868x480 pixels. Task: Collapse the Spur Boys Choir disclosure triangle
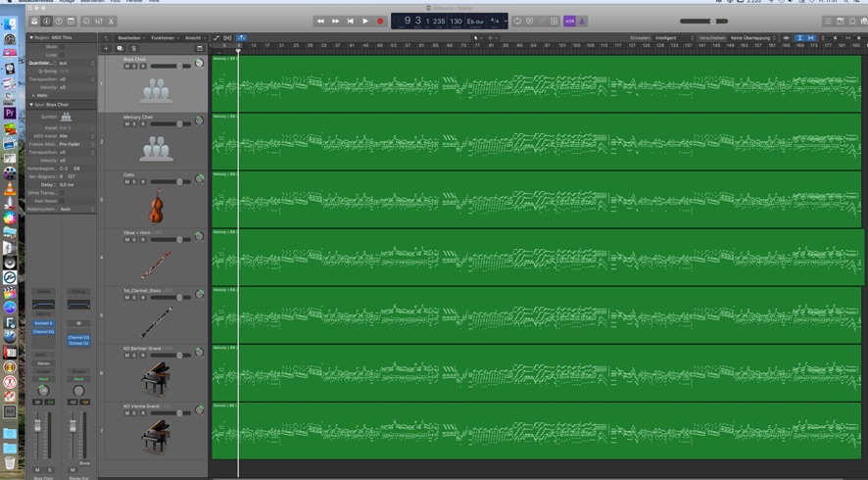coord(31,104)
